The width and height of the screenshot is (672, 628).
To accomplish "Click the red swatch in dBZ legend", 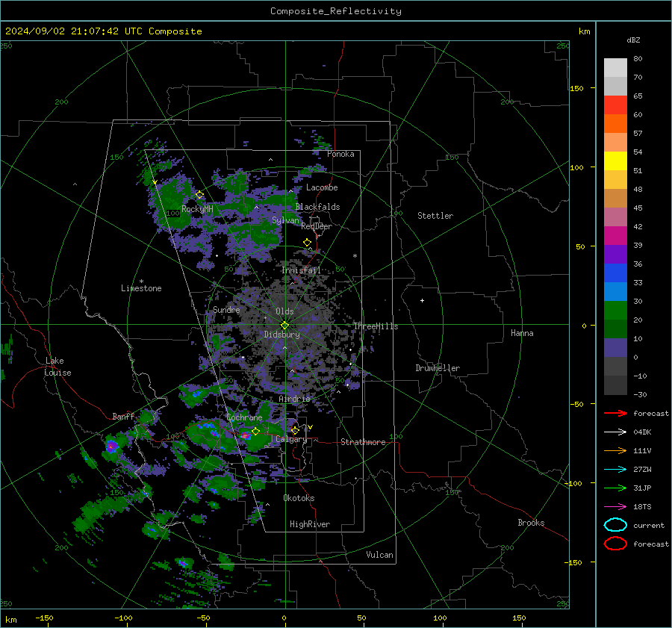I will pyautogui.click(x=615, y=105).
